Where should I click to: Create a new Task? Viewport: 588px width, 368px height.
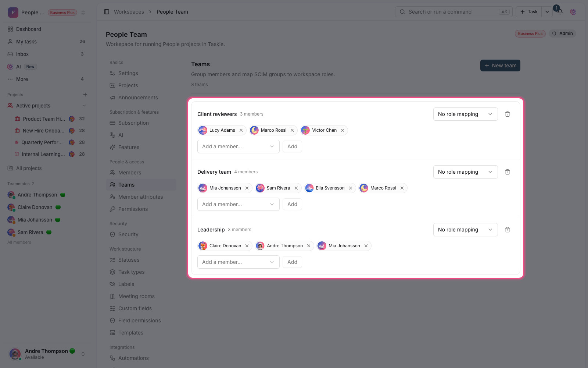(529, 12)
